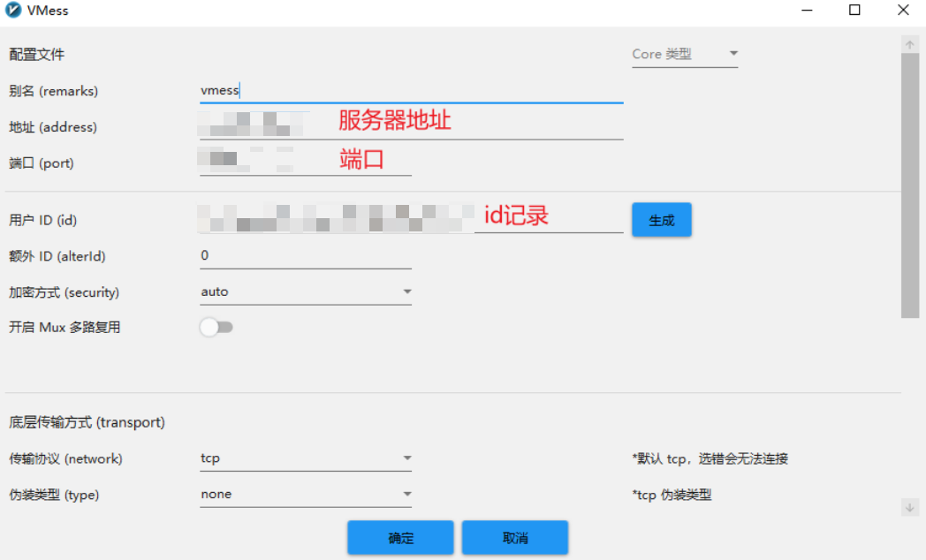Click the vertical scrollbar thumb

click(x=910, y=185)
